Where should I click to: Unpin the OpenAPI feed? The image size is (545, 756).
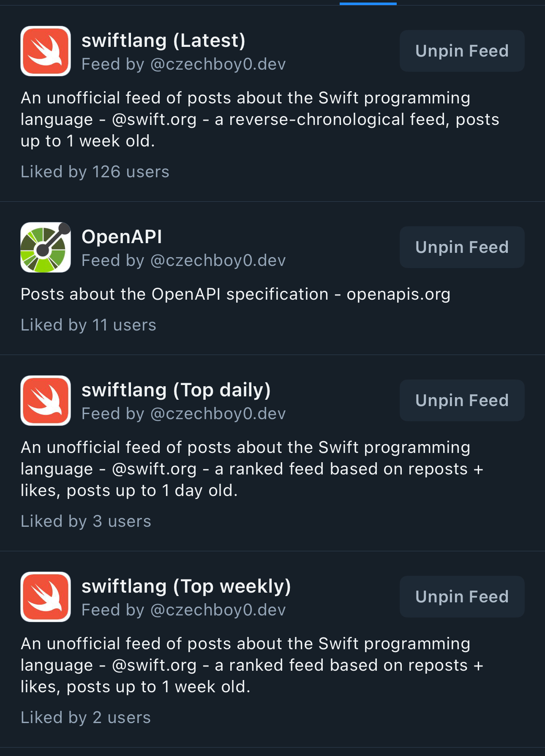point(462,247)
